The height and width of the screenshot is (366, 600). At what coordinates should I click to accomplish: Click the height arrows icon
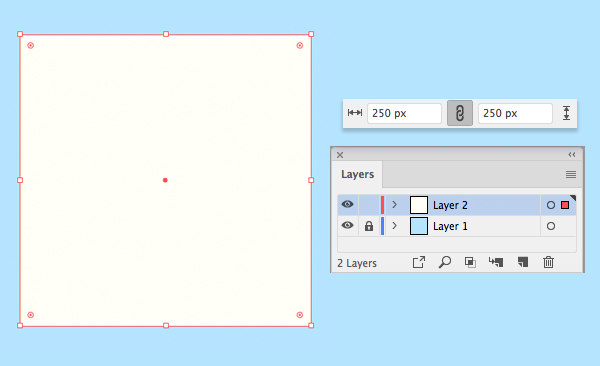[x=566, y=113]
